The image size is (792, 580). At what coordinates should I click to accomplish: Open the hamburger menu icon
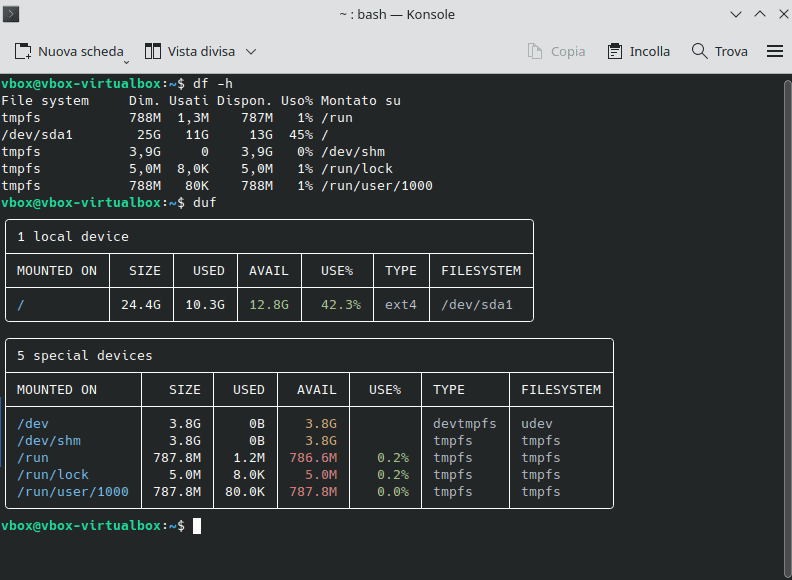pyautogui.click(x=774, y=51)
